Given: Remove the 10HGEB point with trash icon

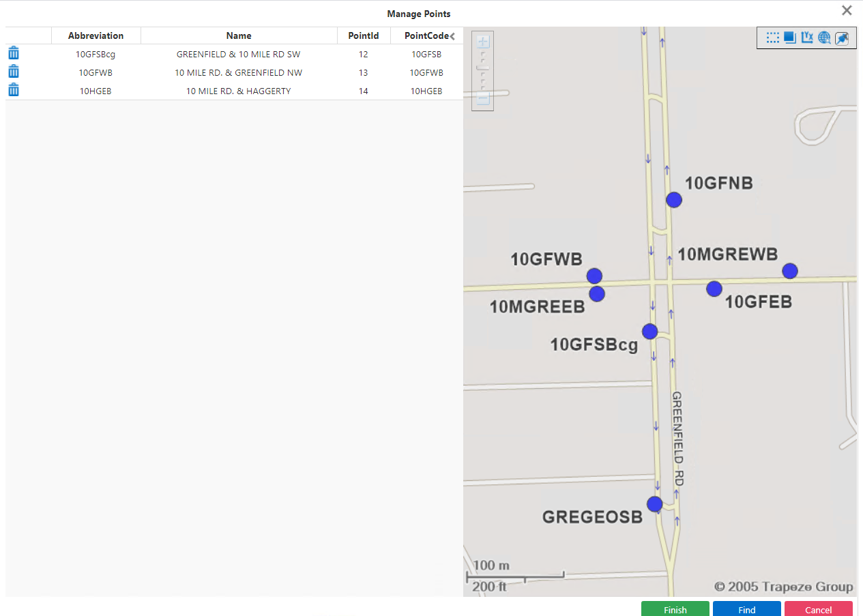Looking at the screenshot, I should (14, 90).
